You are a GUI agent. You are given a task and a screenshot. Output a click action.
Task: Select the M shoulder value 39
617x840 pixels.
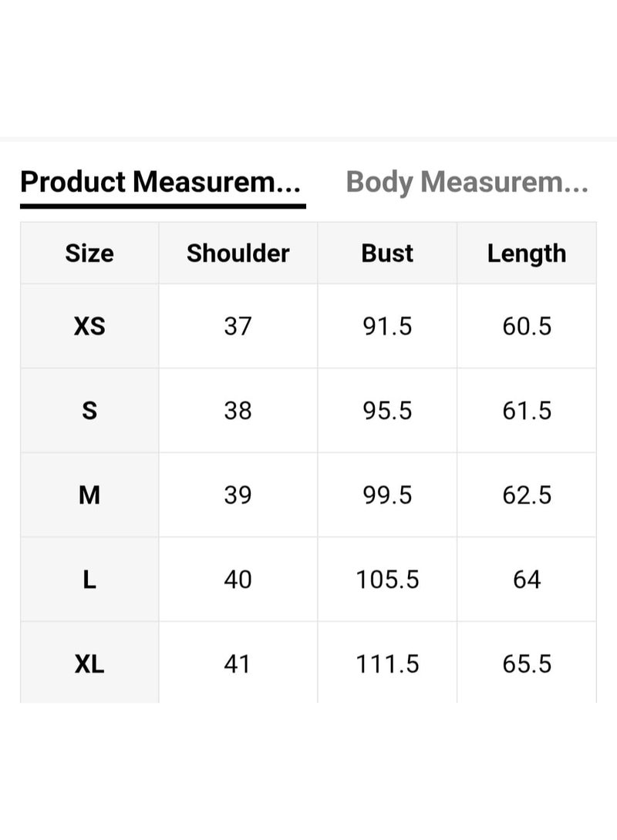pyautogui.click(x=238, y=495)
